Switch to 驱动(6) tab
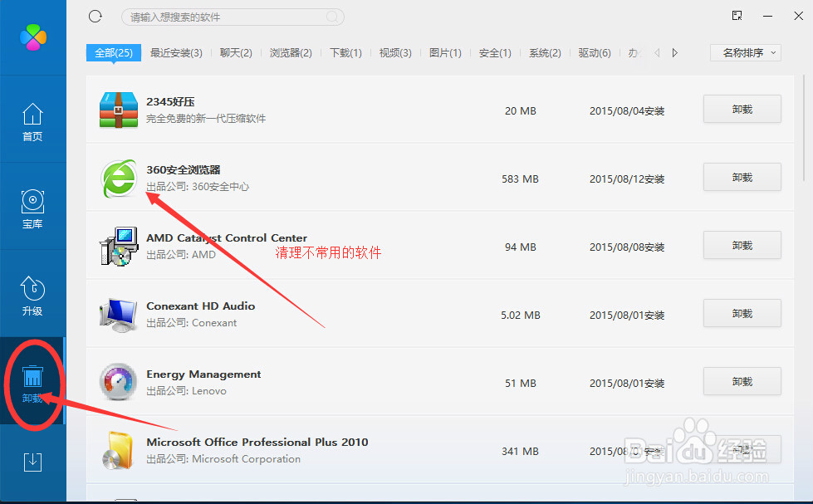This screenshot has height=504, width=813. coord(595,52)
